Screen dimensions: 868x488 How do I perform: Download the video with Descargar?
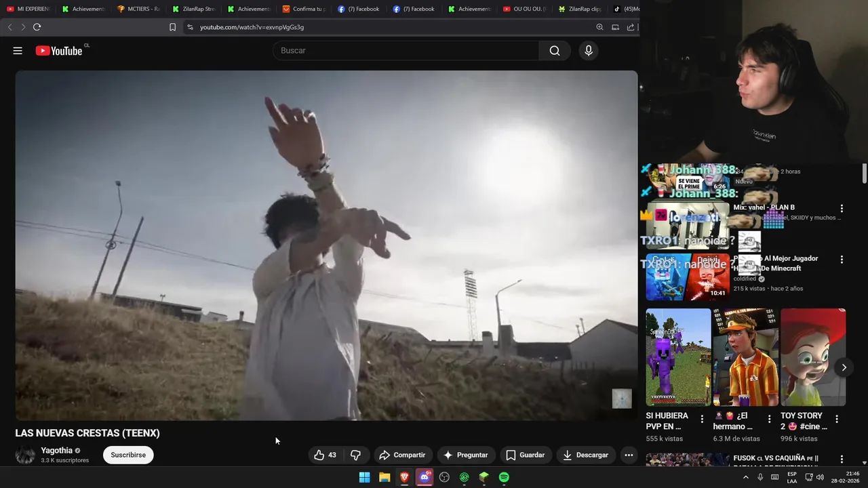click(x=585, y=455)
